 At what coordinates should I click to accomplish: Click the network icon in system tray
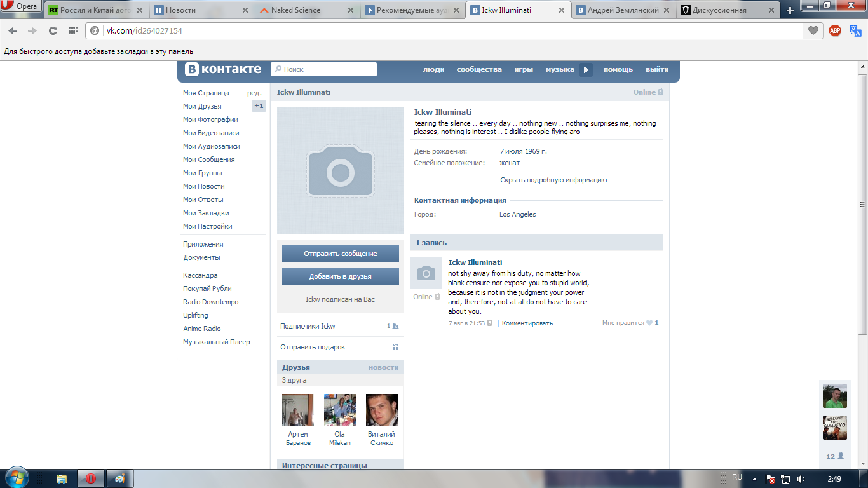(x=786, y=479)
